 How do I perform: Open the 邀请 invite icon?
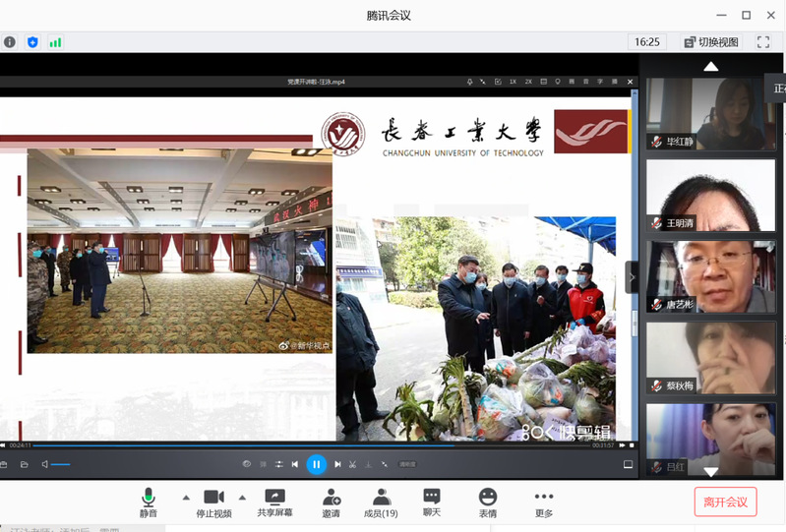click(331, 502)
